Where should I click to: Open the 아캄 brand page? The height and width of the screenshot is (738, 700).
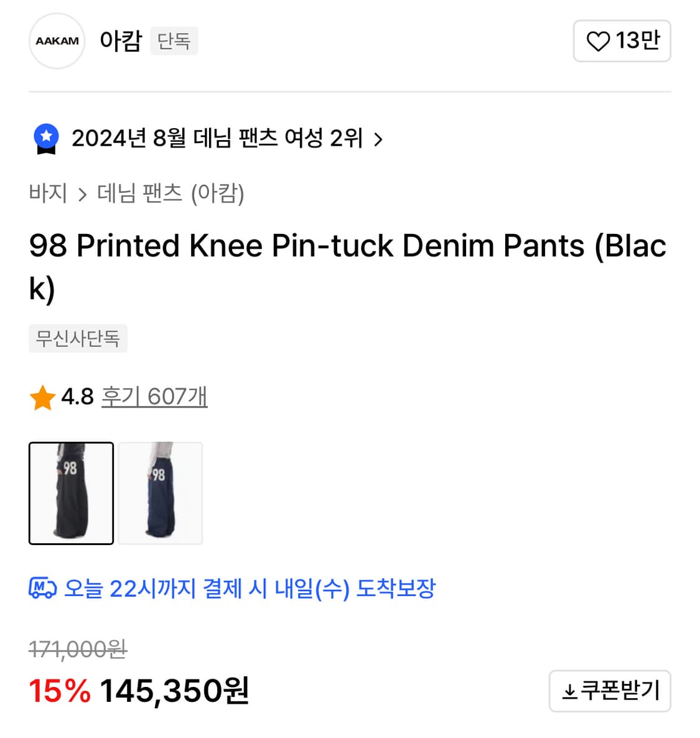pos(121,41)
